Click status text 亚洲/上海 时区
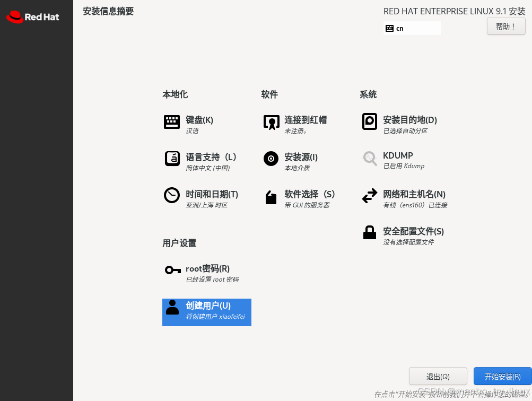Screen dimensions: 532x401 [207, 205]
